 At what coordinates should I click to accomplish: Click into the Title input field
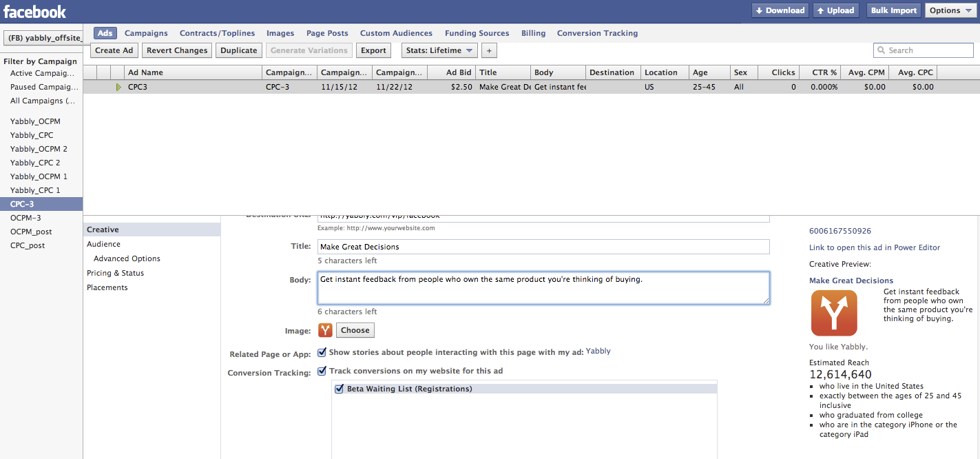[x=543, y=247]
